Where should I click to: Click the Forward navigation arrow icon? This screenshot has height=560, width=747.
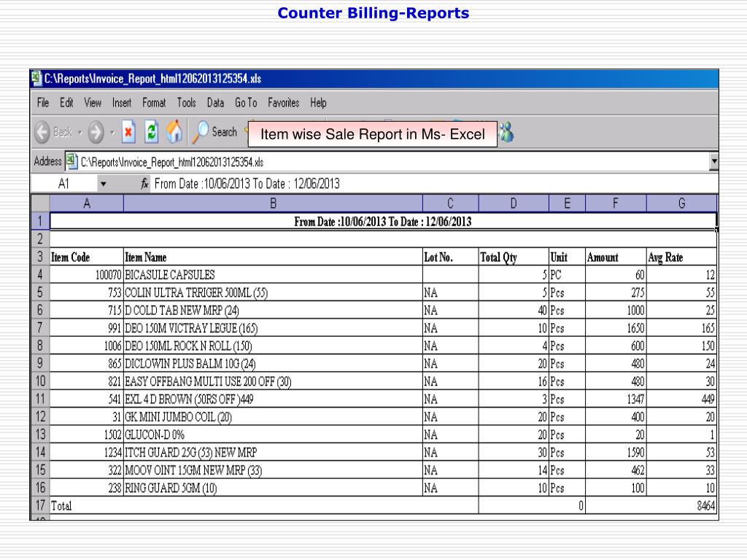click(x=96, y=132)
